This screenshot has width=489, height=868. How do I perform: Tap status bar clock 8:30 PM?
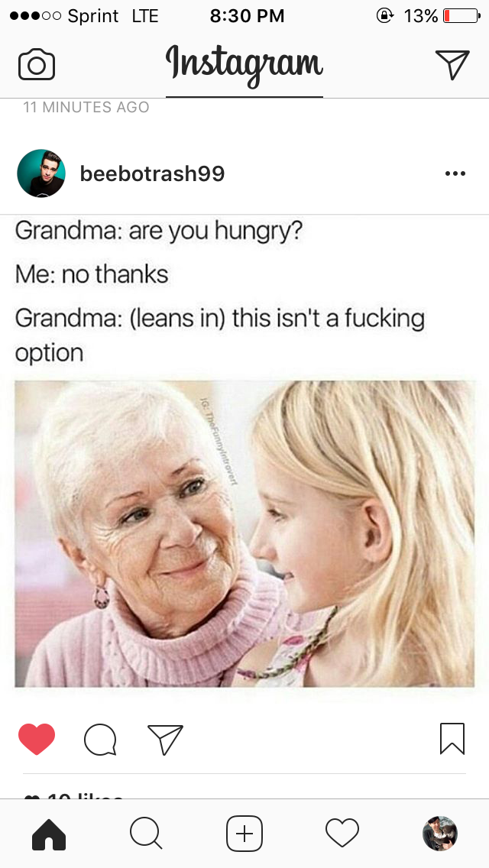[247, 16]
